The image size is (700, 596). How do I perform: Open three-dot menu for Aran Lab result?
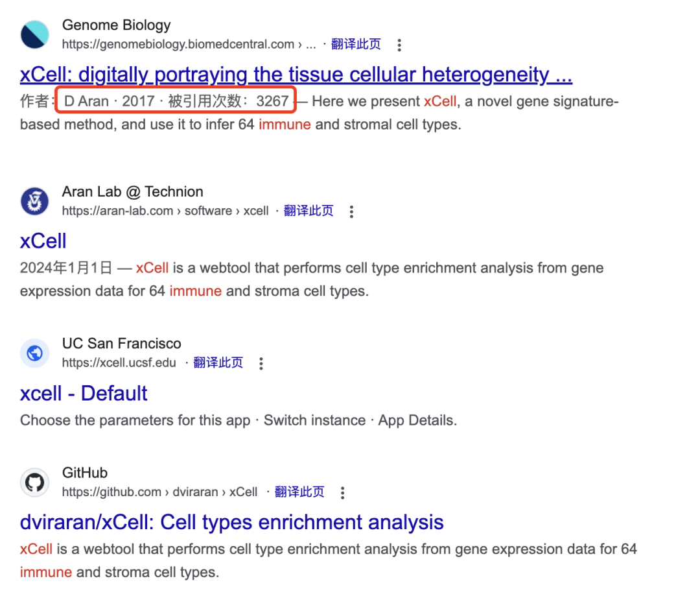pos(352,212)
